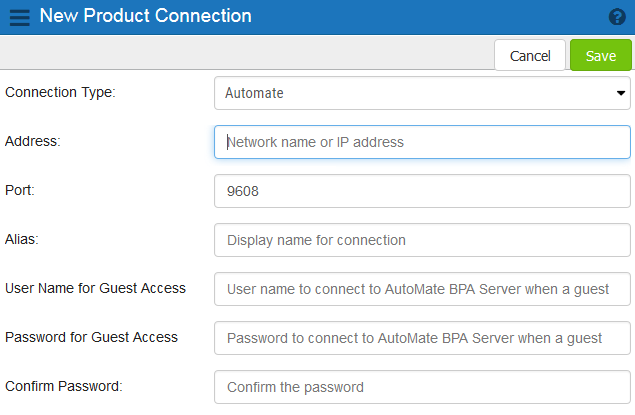
Task: Cancel the new product connection
Action: point(530,56)
